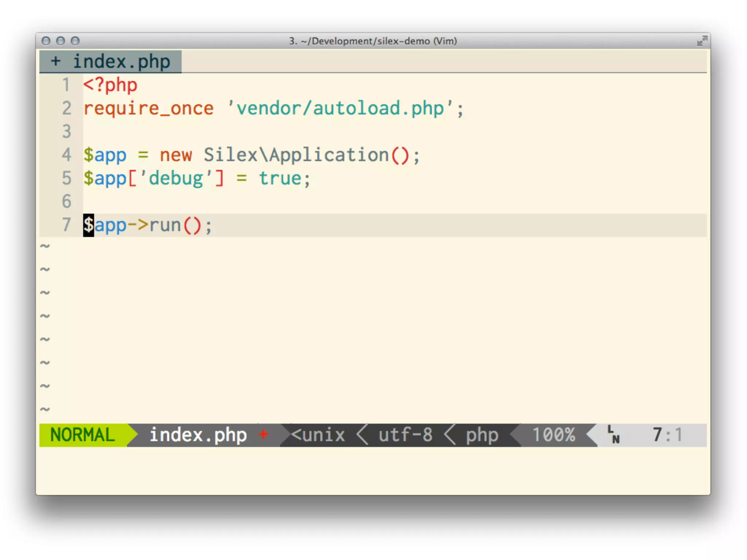Click the line number LN icon in statusline
Viewport: 747px width, 560px height.
(x=614, y=435)
